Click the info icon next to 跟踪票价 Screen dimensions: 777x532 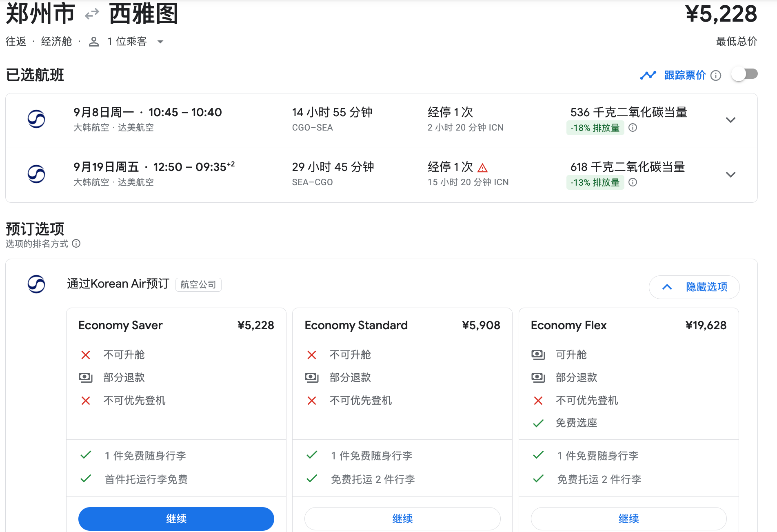716,75
